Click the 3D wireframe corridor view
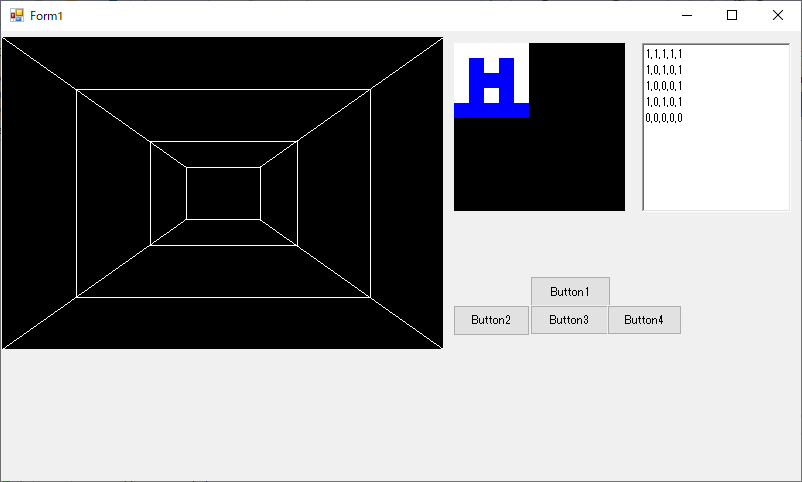This screenshot has width=802, height=482. [x=222, y=193]
